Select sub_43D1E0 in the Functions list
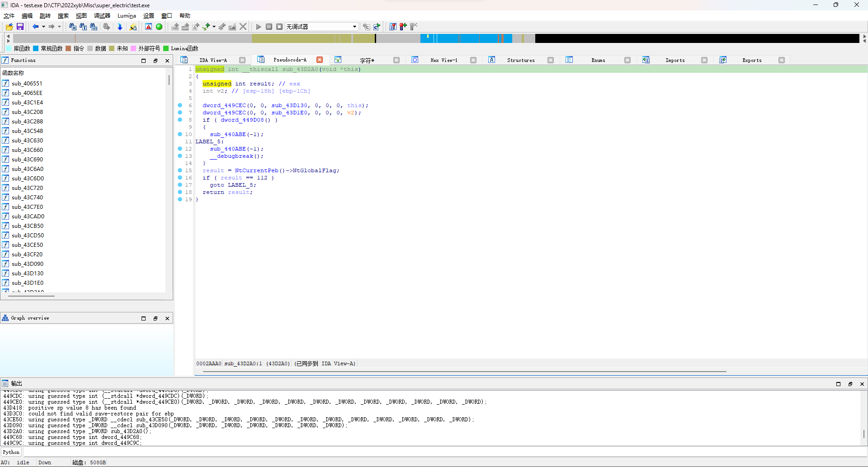Image resolution: width=868 pixels, height=467 pixels. coord(27,283)
